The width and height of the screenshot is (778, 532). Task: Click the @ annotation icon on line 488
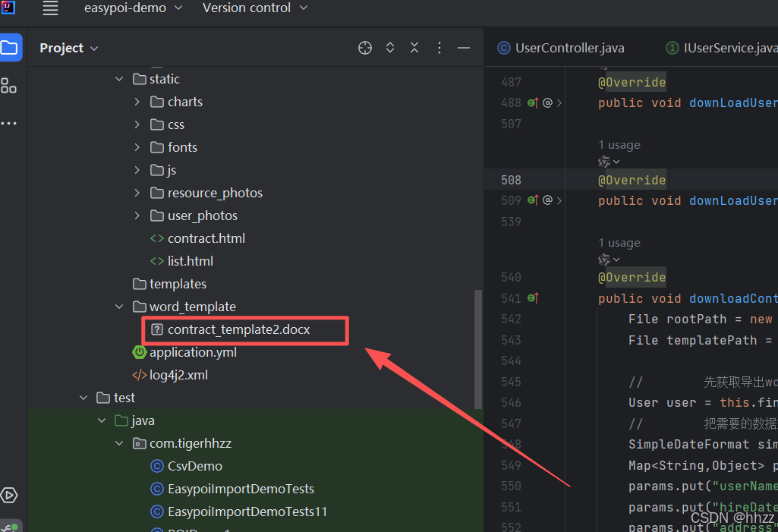547,102
